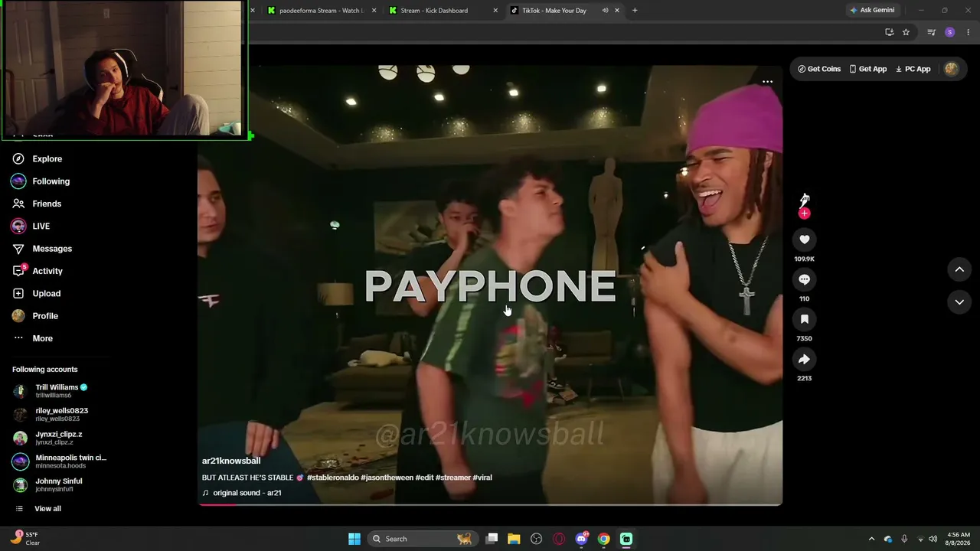Open Discord from the taskbar
The height and width of the screenshot is (551, 980).
pyautogui.click(x=581, y=539)
